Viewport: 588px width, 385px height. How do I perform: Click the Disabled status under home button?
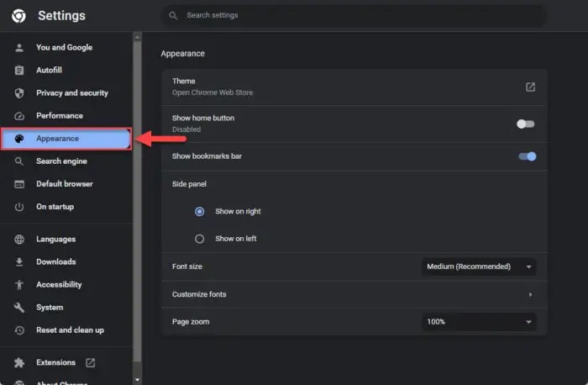pos(186,129)
